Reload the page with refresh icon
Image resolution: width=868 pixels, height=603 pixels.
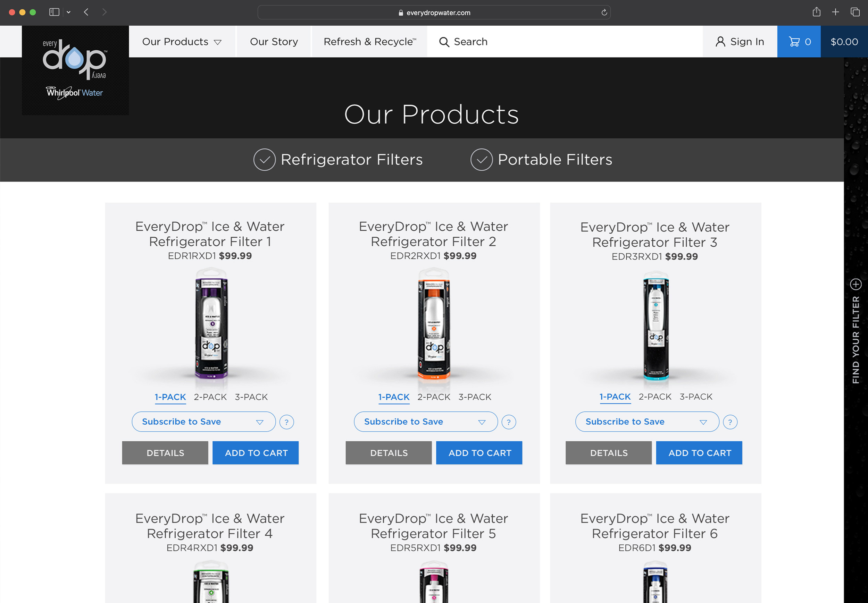tap(604, 12)
